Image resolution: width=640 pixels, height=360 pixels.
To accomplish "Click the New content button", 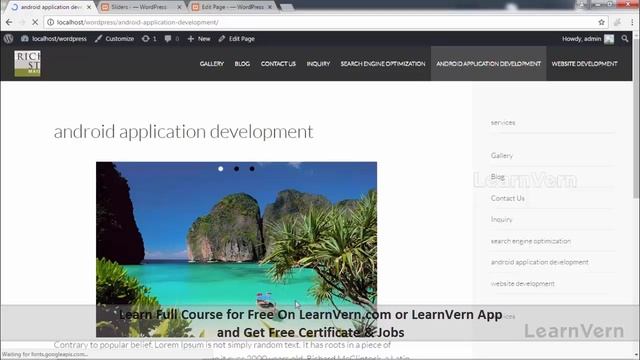I will tap(199, 39).
